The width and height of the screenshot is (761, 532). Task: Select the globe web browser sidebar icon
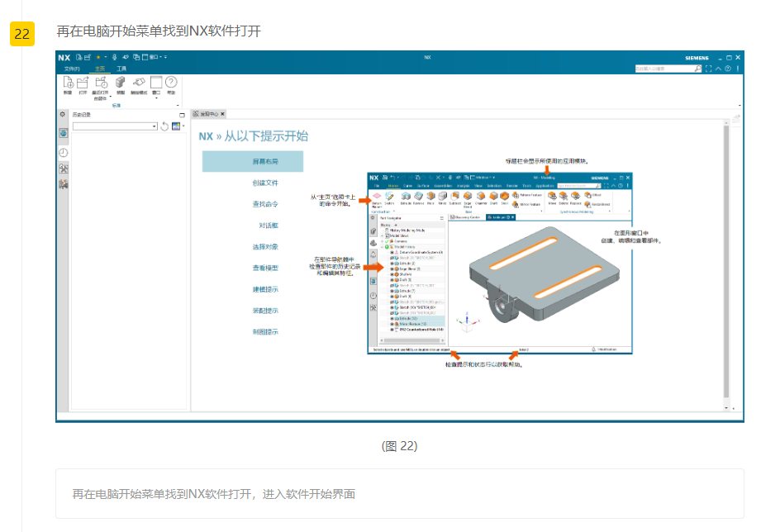(x=63, y=133)
